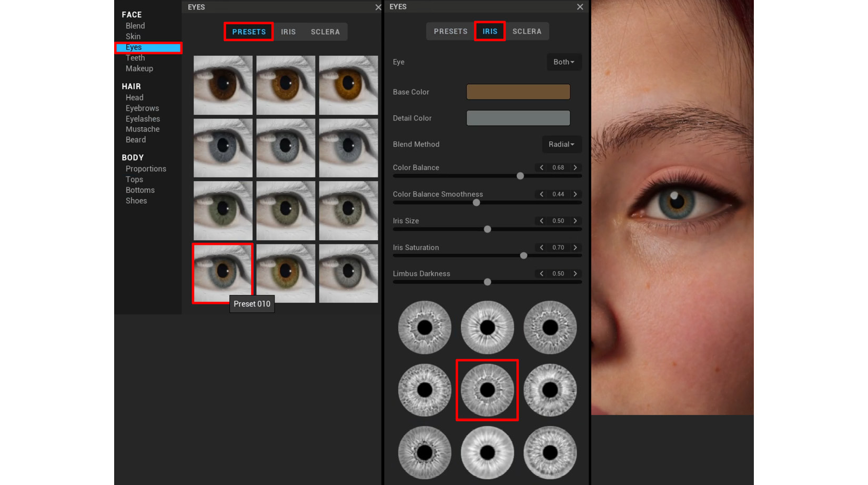Decrease Color Balance Smoothness with left arrow

[x=541, y=194]
